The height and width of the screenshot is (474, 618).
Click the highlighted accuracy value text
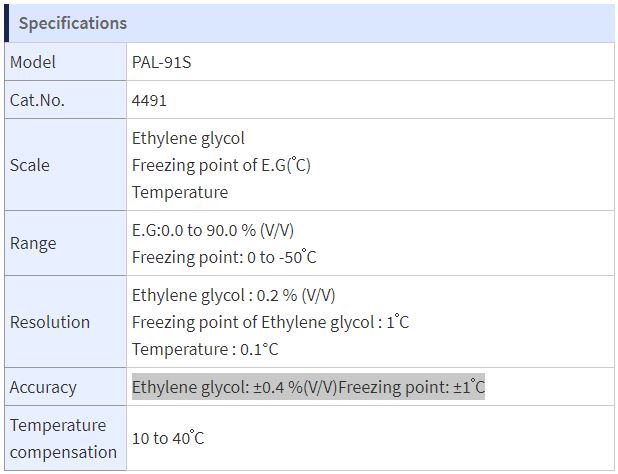click(308, 387)
